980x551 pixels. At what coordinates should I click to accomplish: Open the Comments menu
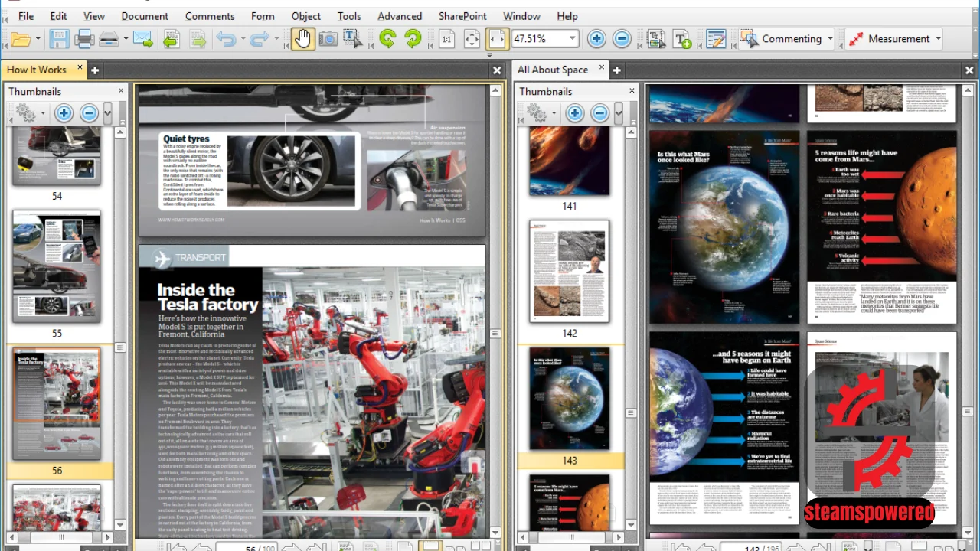[210, 16]
